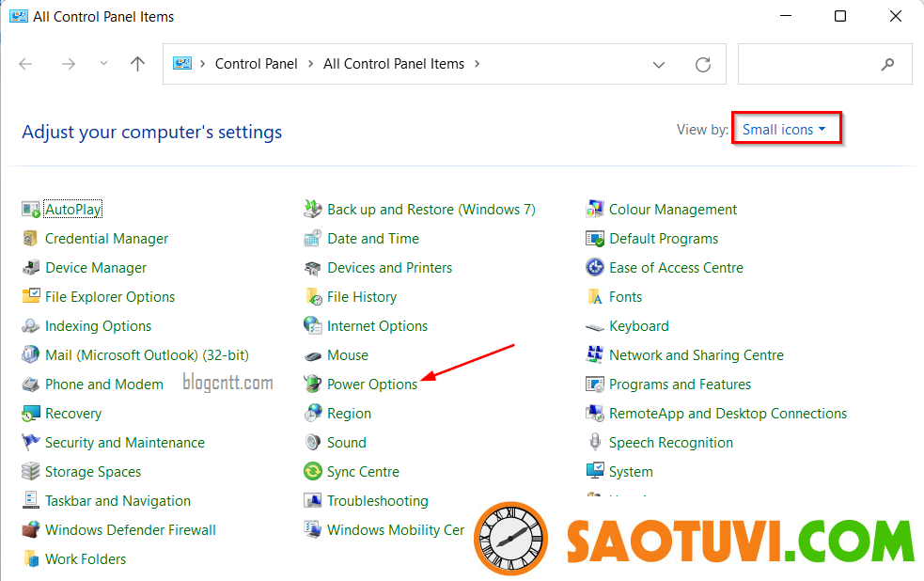The image size is (924, 581).
Task: Click the window title bar Control Panel icon
Action: point(19,16)
